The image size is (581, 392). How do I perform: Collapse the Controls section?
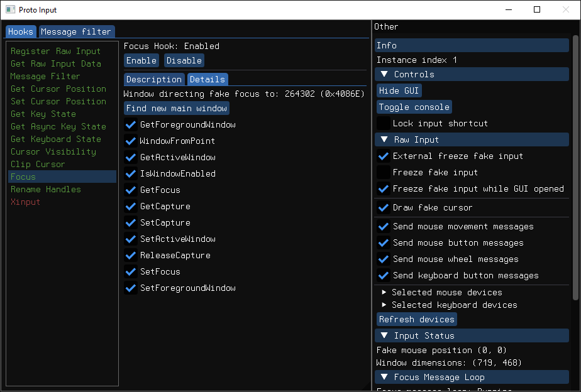(x=472, y=74)
